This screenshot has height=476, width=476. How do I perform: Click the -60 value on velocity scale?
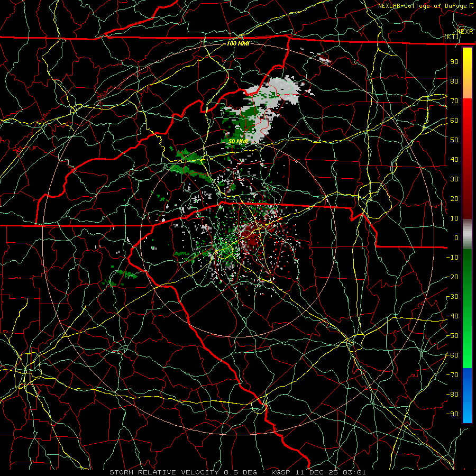pyautogui.click(x=452, y=355)
